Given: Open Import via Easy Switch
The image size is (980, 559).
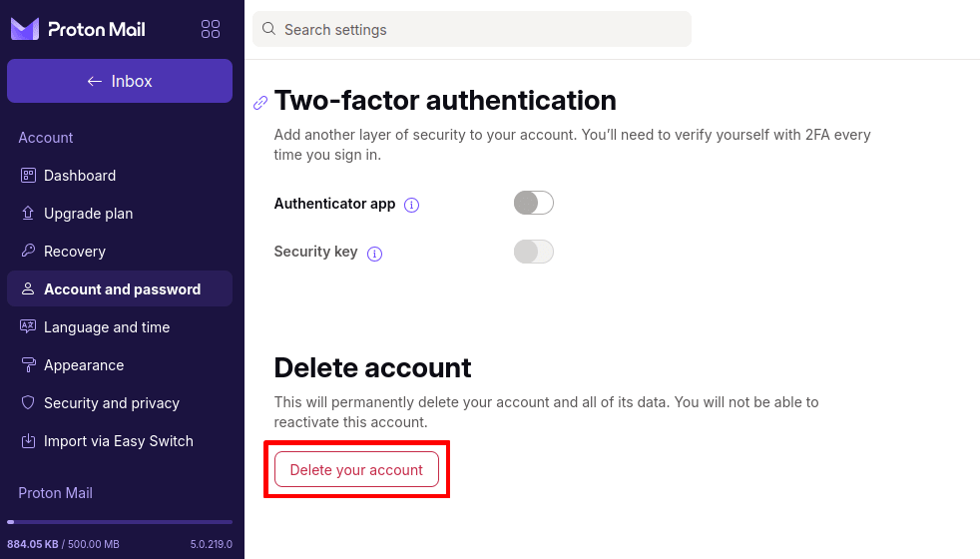Looking at the screenshot, I should click(118, 441).
